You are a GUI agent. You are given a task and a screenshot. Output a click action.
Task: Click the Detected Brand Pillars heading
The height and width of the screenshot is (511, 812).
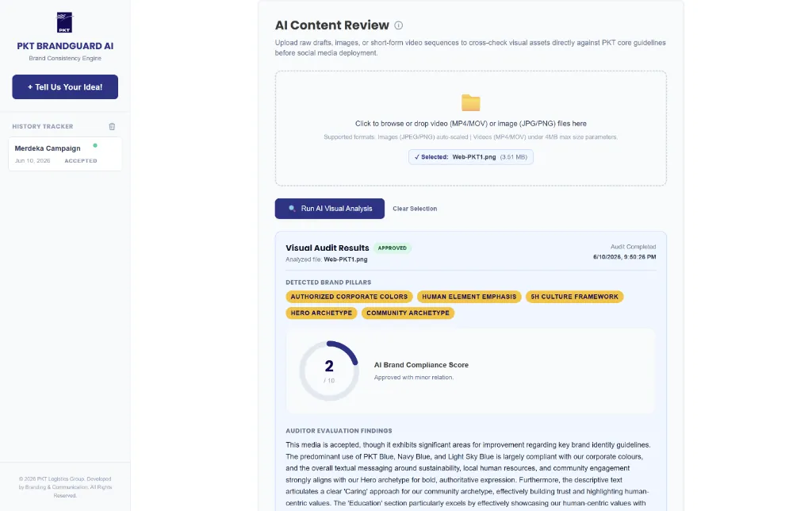pyautogui.click(x=328, y=282)
